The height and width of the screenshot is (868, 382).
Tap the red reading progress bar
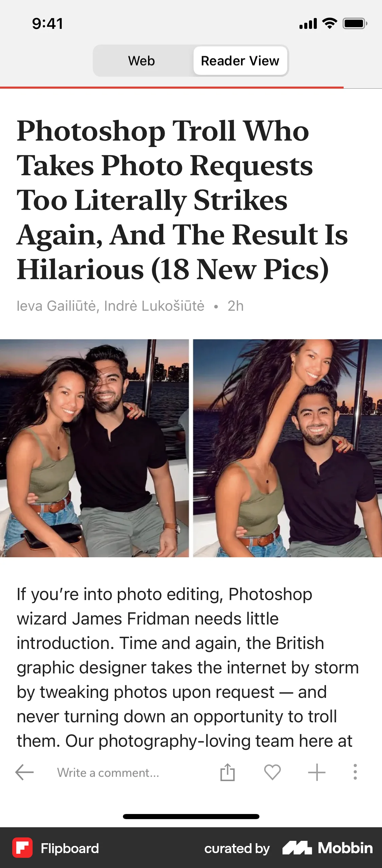(172, 88)
